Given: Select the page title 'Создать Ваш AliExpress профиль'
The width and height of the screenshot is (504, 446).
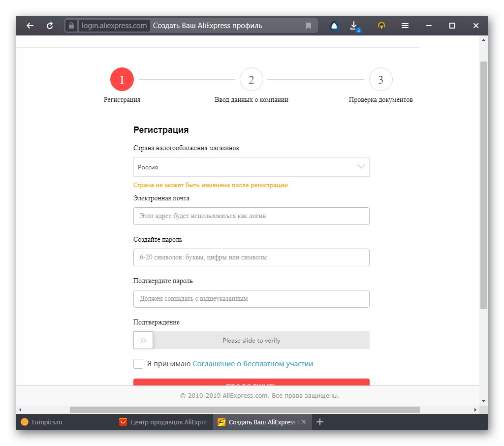Looking at the screenshot, I should click(207, 26).
